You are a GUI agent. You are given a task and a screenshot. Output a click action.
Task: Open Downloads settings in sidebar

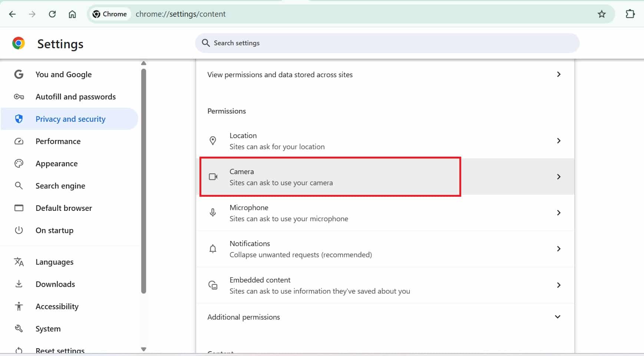click(x=55, y=284)
